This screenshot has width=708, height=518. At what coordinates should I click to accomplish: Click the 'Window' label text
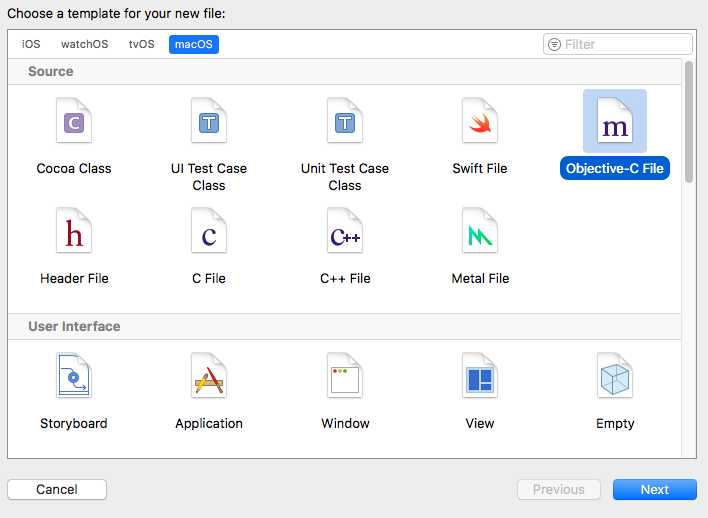345,424
